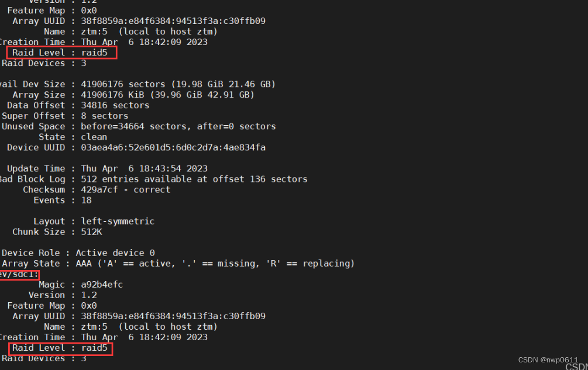Screen dimensions: 588x370
Task: Click the Magic a92b4efc value
Action: 102,285
